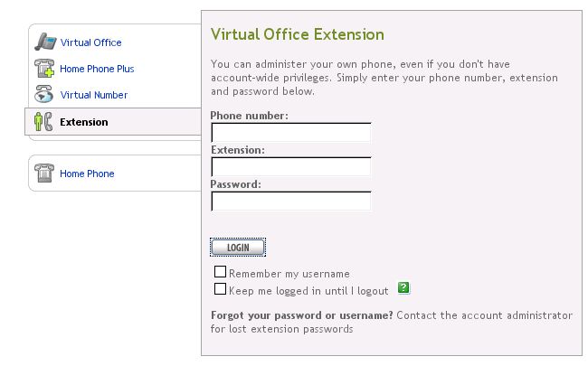Click the Virtual Number globe-phone icon

tap(45, 94)
